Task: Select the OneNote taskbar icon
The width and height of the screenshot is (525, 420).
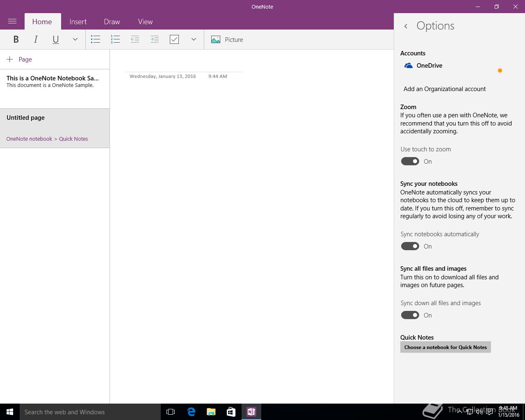Action: tap(251, 412)
